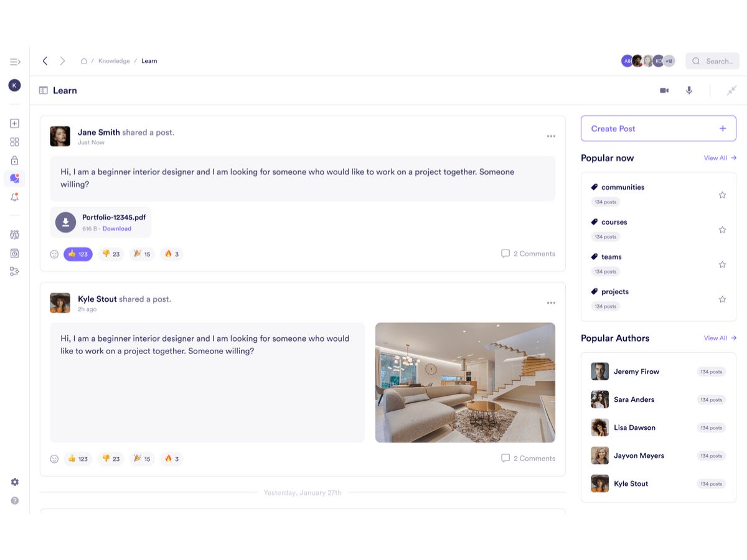Image resolution: width=747 pixels, height=560 pixels.
Task: Toggle thumbs up 123 on Kyle's post
Action: click(x=78, y=459)
